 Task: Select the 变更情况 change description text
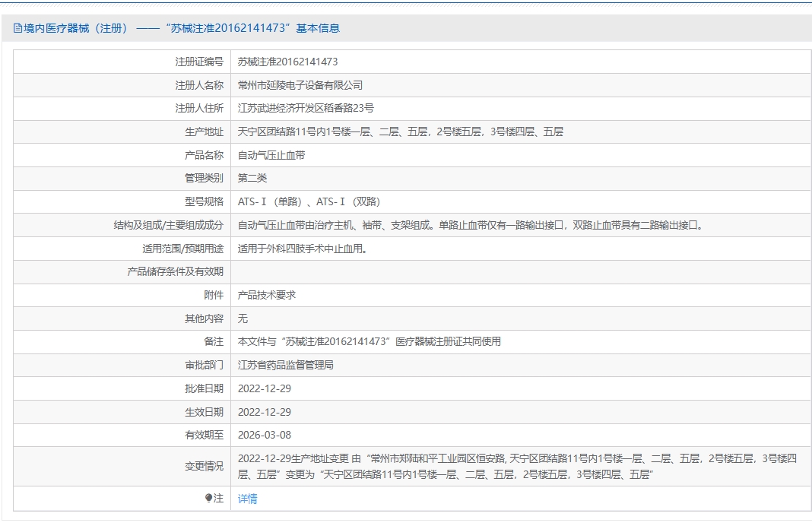point(517,467)
